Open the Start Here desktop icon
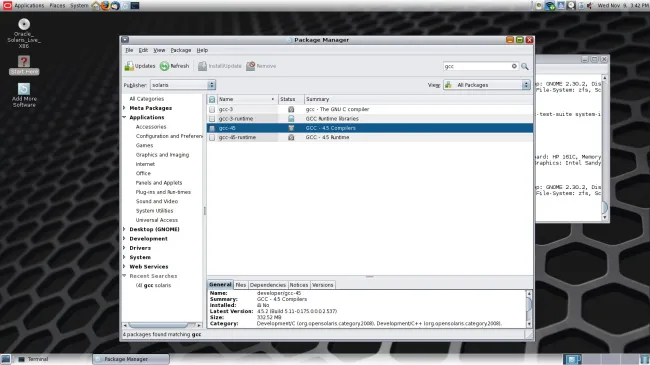Screen dimensions: 650x365 24,61
